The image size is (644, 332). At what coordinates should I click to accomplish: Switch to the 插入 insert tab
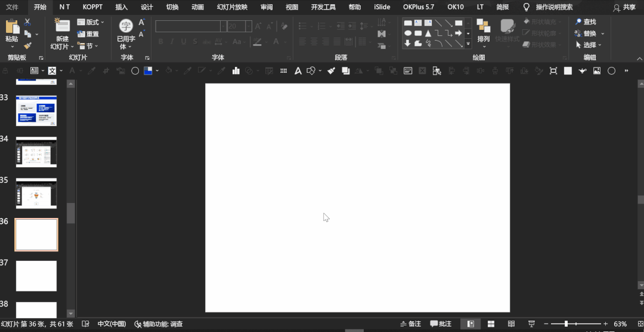pyautogui.click(x=122, y=7)
